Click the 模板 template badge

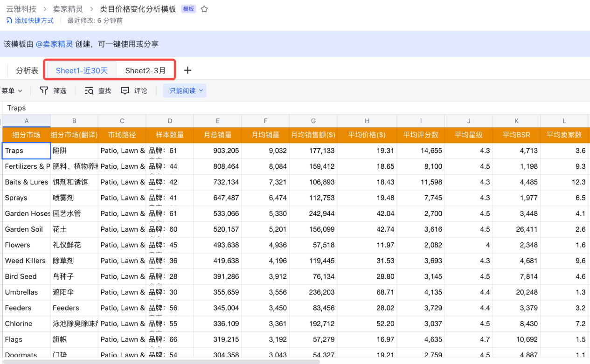pyautogui.click(x=188, y=9)
